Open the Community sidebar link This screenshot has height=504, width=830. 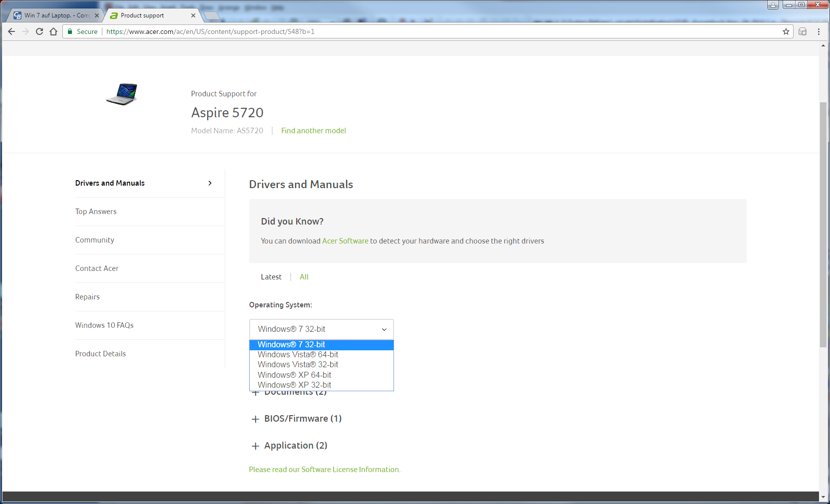coord(95,240)
